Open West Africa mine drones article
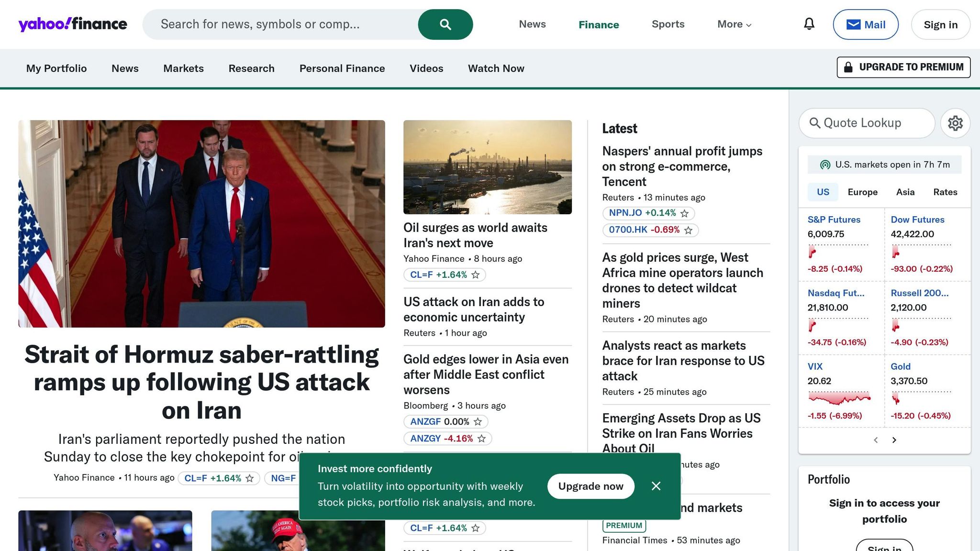This screenshot has width=980, height=551. pos(683,280)
